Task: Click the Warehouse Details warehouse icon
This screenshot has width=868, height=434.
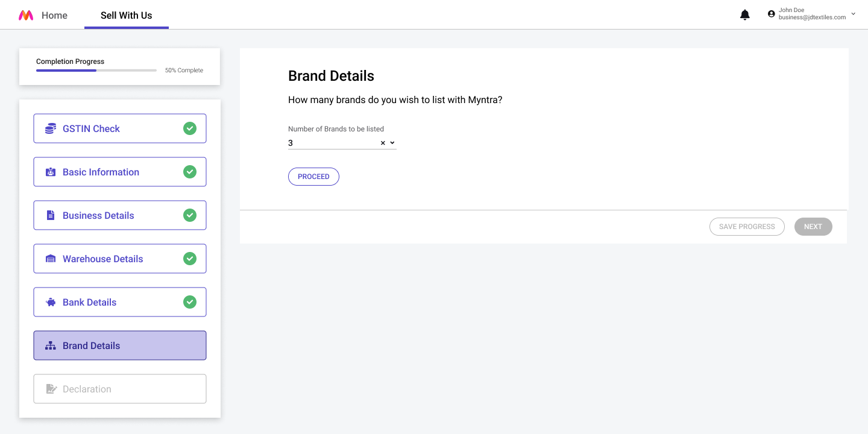Action: coord(51,259)
